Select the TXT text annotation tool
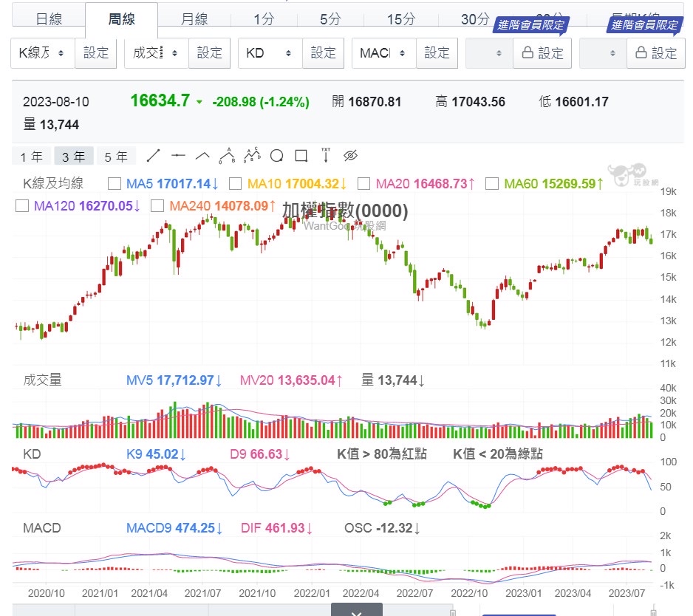Viewport: 693px width, 616px height. click(x=326, y=155)
